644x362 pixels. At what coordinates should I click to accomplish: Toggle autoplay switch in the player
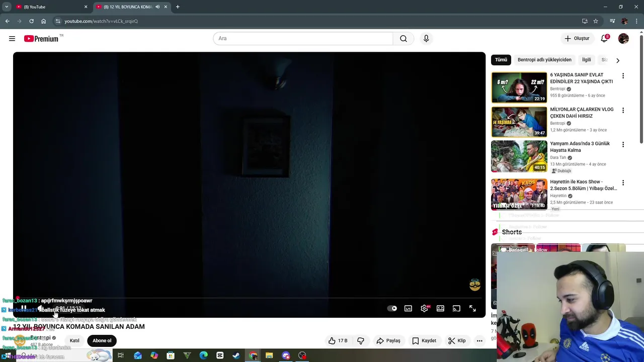click(x=392, y=309)
